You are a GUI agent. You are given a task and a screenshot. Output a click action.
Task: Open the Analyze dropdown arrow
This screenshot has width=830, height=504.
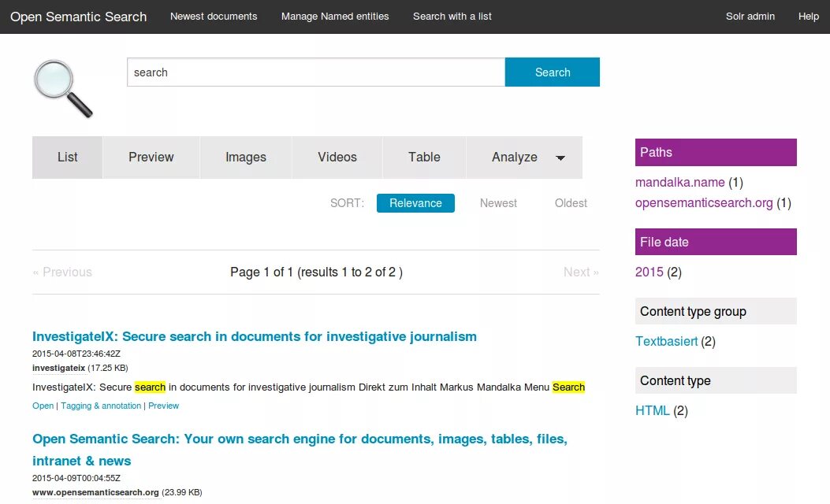[x=560, y=157]
